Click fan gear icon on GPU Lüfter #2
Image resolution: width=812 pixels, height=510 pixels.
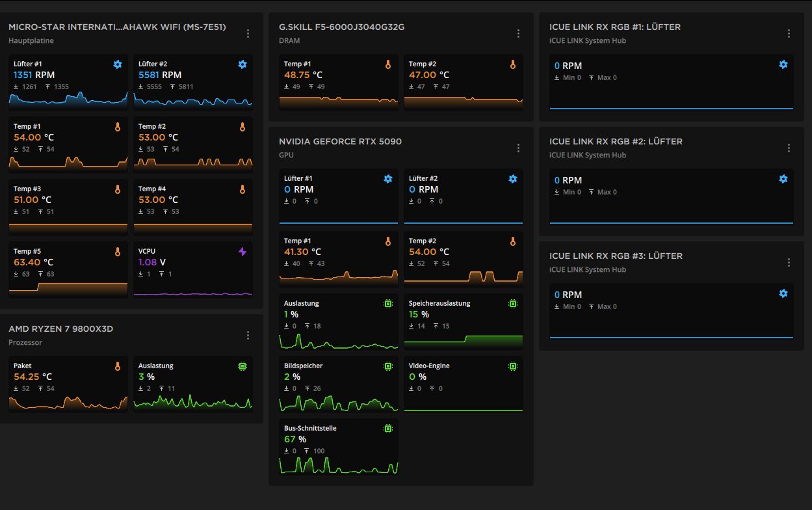pyautogui.click(x=513, y=179)
